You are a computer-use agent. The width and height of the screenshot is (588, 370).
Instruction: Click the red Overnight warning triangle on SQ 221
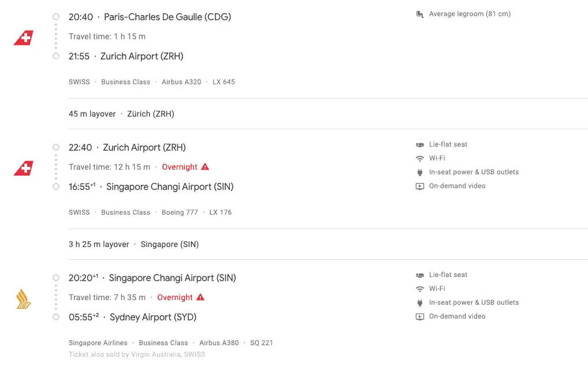coord(200,297)
